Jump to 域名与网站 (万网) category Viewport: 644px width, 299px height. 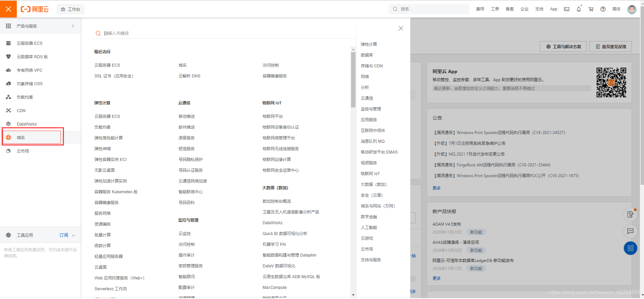pyautogui.click(x=378, y=206)
